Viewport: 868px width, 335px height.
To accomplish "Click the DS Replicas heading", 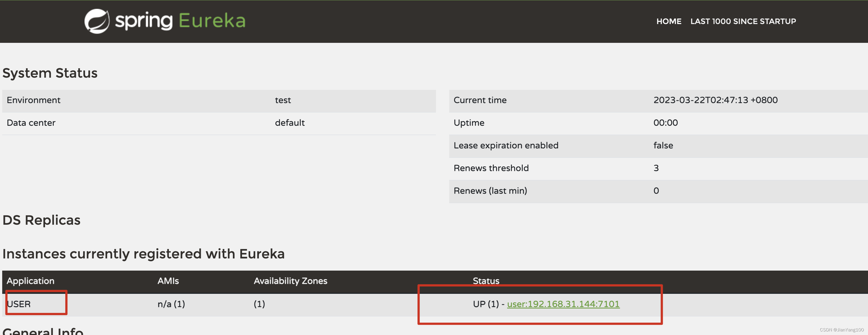I will pyautogui.click(x=41, y=220).
